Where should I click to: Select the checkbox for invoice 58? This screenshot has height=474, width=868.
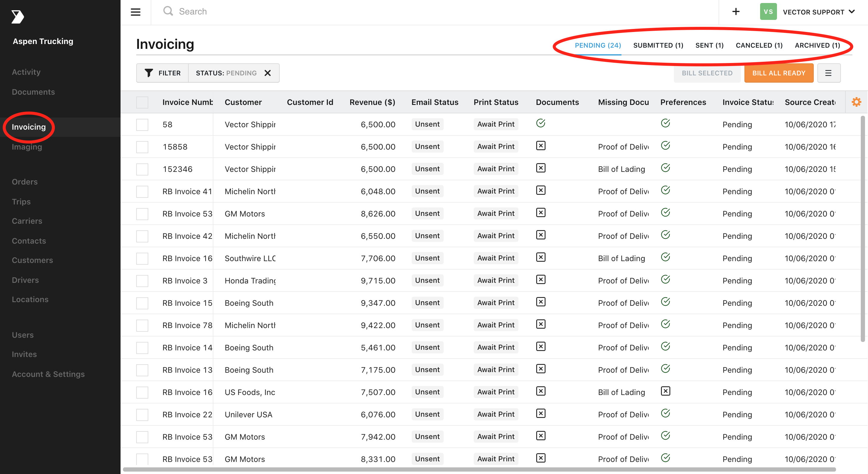point(142,125)
